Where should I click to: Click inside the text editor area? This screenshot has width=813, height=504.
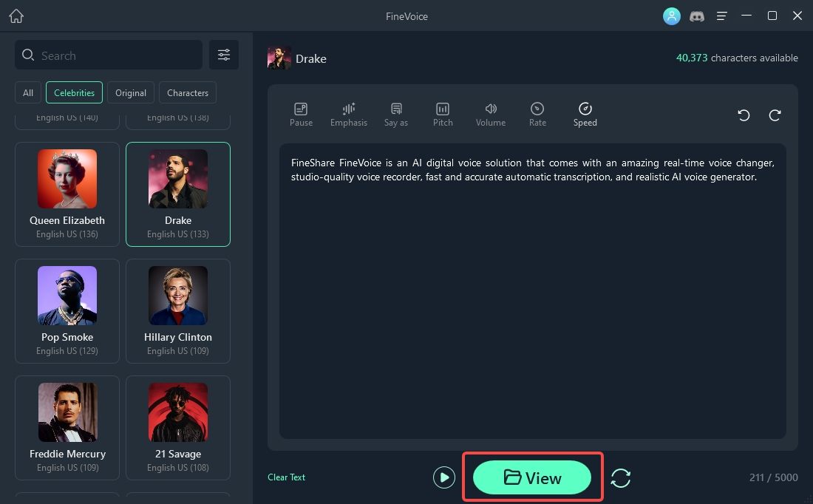click(x=532, y=291)
